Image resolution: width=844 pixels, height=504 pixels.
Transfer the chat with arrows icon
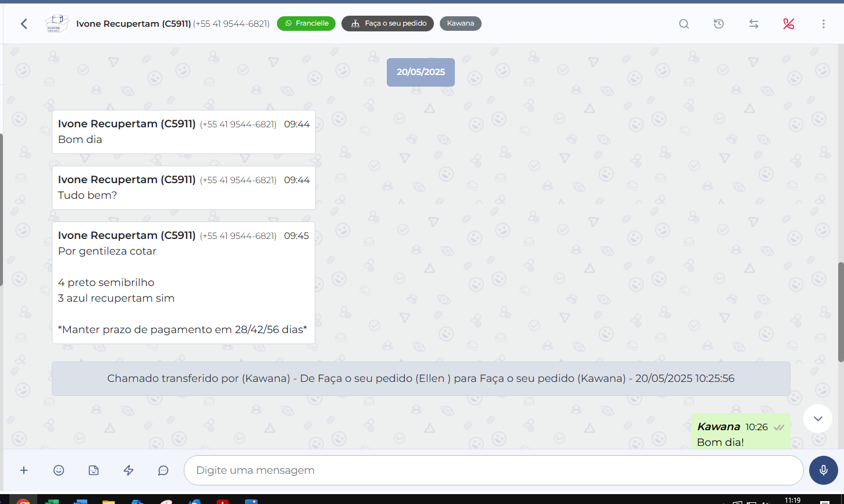pos(754,24)
